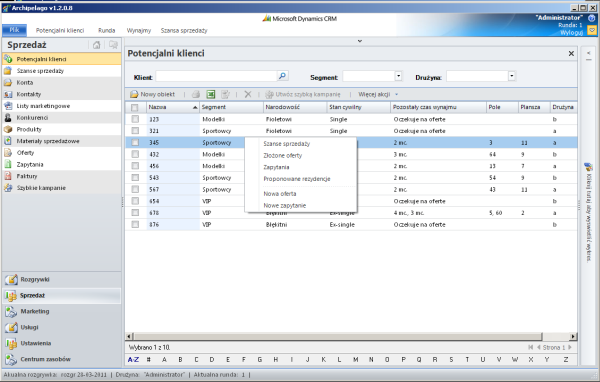Click the help question mark icon
Screen dimensions: 600x382
592,18
